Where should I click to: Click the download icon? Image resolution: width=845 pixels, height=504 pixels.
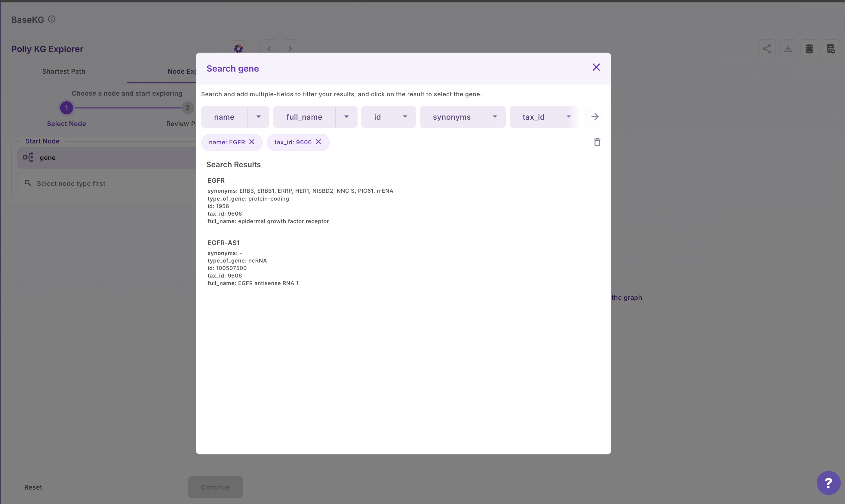[x=788, y=49]
